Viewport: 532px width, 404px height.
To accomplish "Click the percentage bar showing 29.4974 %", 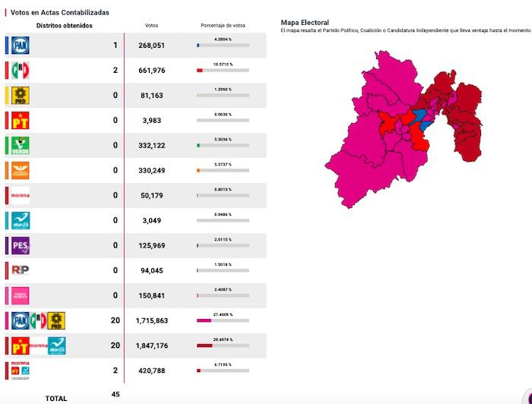I will point(223,346).
